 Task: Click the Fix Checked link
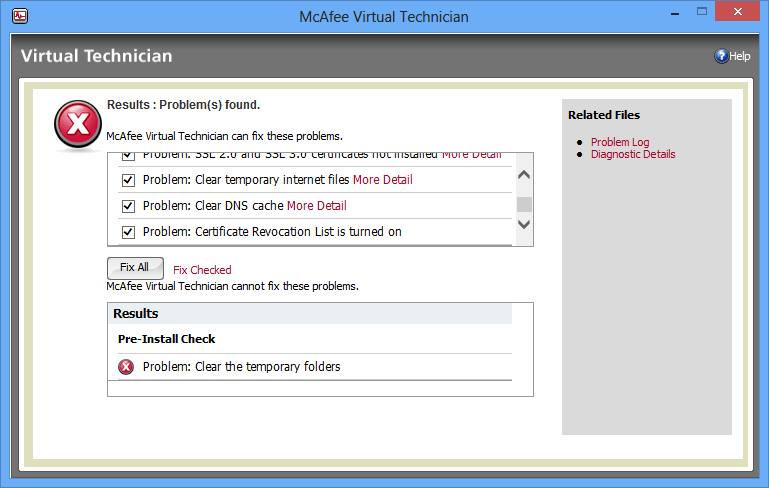pos(202,270)
